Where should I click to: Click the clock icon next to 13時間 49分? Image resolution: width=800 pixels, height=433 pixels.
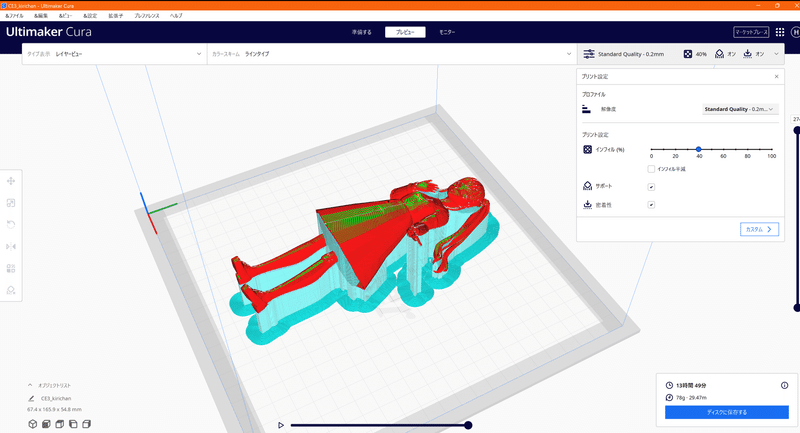pyautogui.click(x=669, y=386)
